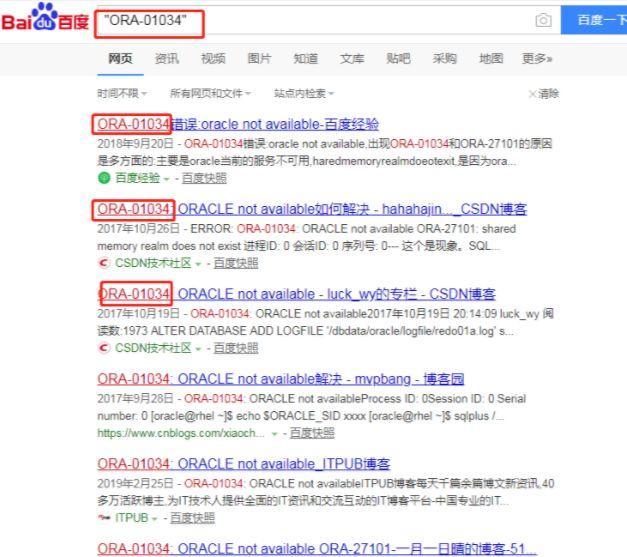
Task: Open the 图片 tab
Action: point(259,59)
